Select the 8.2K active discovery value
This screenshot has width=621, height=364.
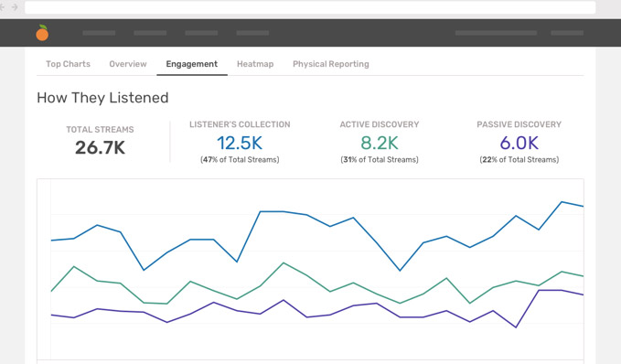(x=380, y=143)
